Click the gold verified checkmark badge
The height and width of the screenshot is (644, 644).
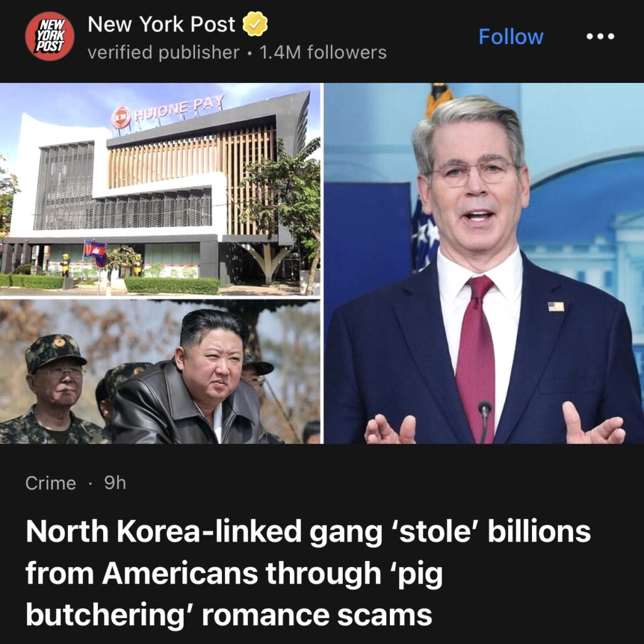tap(255, 25)
